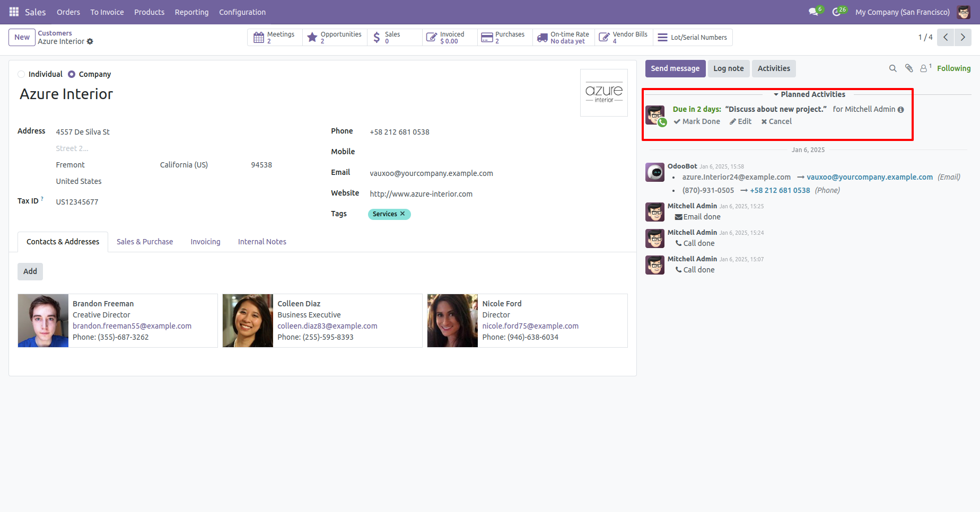Click the Azure Interior company logo image
This screenshot has width=980, height=512.
[x=604, y=93]
